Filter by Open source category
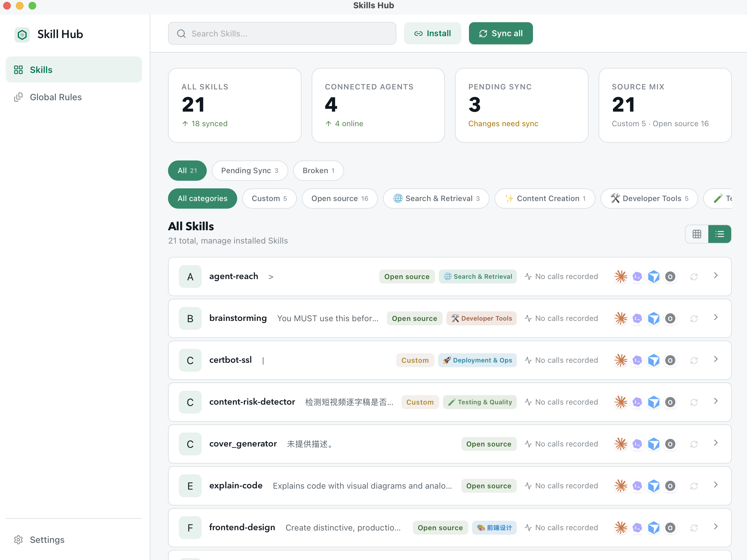Screen dimensions: 747x560 pos(340,199)
